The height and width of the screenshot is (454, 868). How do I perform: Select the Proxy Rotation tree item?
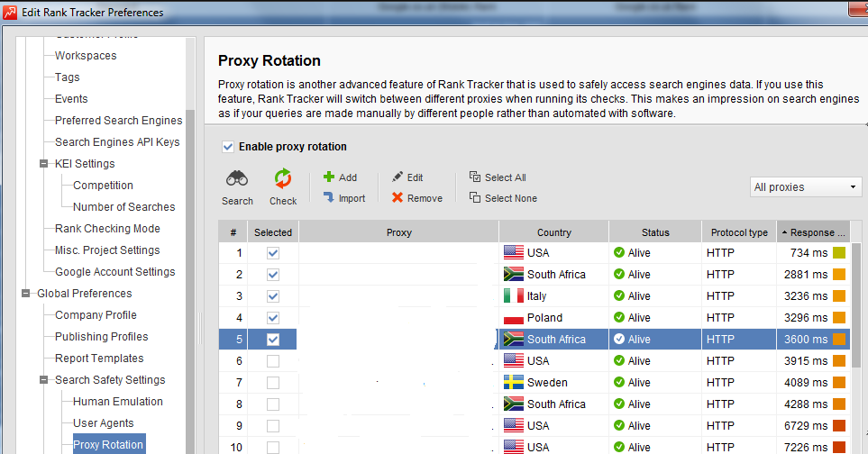(109, 444)
